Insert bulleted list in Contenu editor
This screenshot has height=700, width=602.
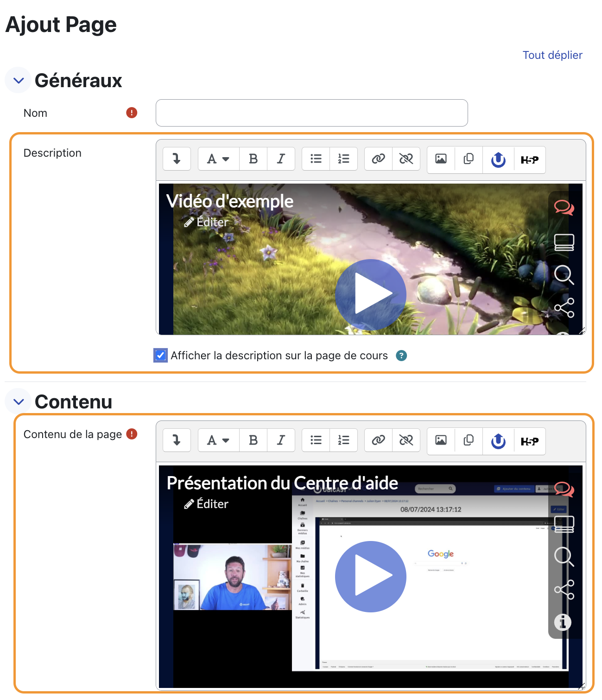tap(316, 440)
